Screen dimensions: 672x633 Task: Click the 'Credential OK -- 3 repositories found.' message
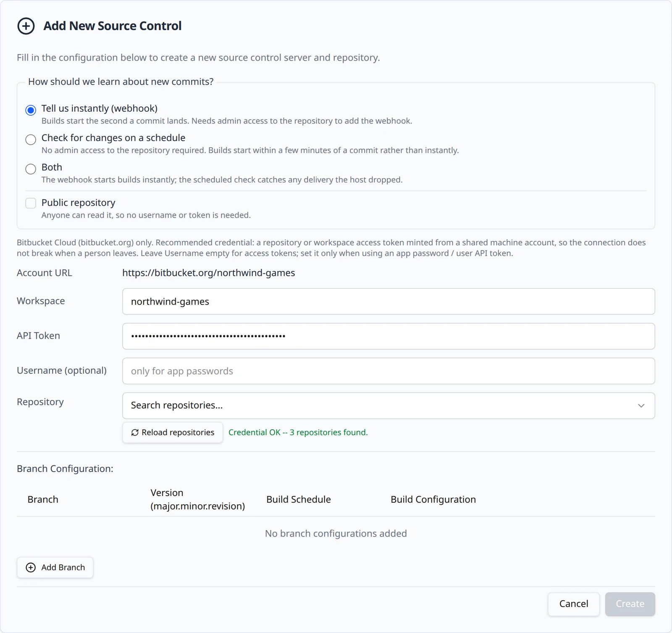pyautogui.click(x=298, y=433)
